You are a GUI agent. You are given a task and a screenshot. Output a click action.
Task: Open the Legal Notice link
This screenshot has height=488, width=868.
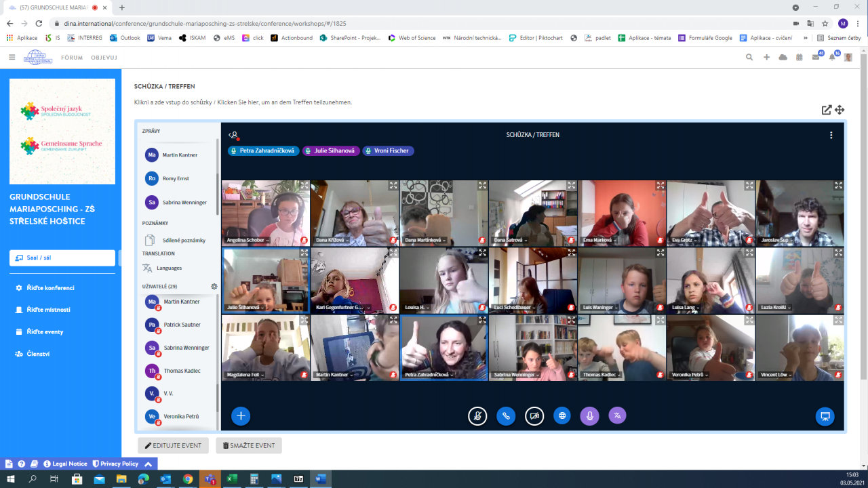(65, 464)
